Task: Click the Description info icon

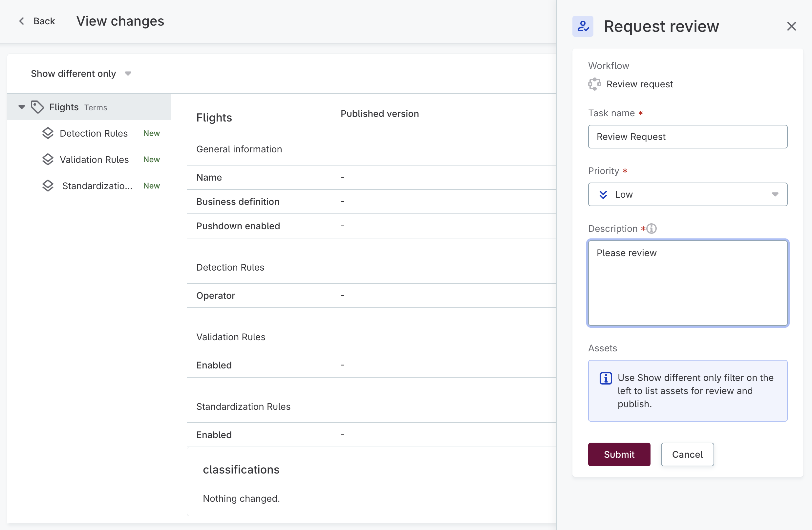Action: 651,228
